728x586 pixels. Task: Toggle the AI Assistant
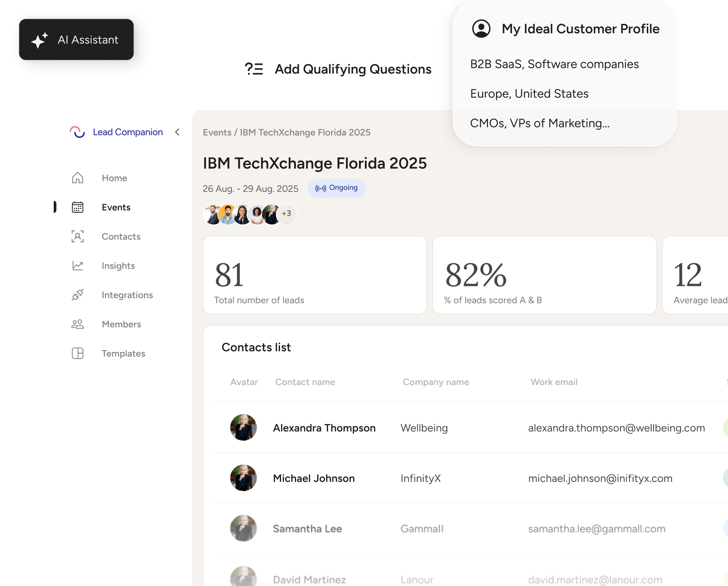(76, 40)
